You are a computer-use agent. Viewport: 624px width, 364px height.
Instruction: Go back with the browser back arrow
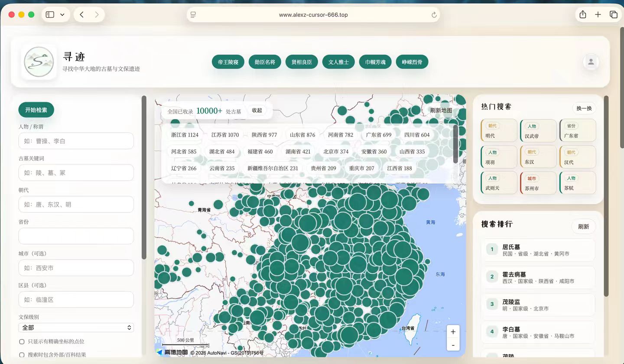tap(81, 15)
